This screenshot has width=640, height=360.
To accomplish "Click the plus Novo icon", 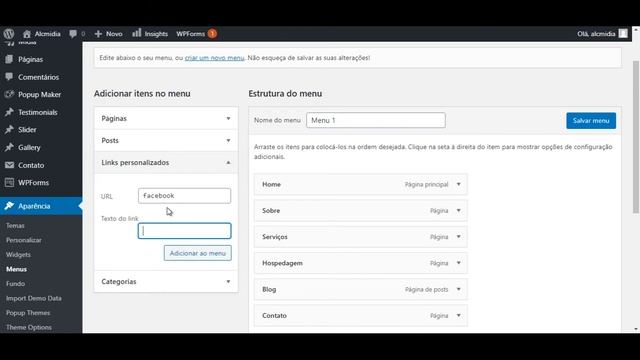I will 98,34.
